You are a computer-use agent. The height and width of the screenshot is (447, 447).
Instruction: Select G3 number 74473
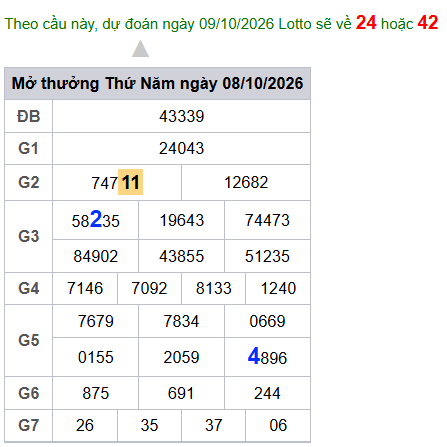tap(267, 220)
